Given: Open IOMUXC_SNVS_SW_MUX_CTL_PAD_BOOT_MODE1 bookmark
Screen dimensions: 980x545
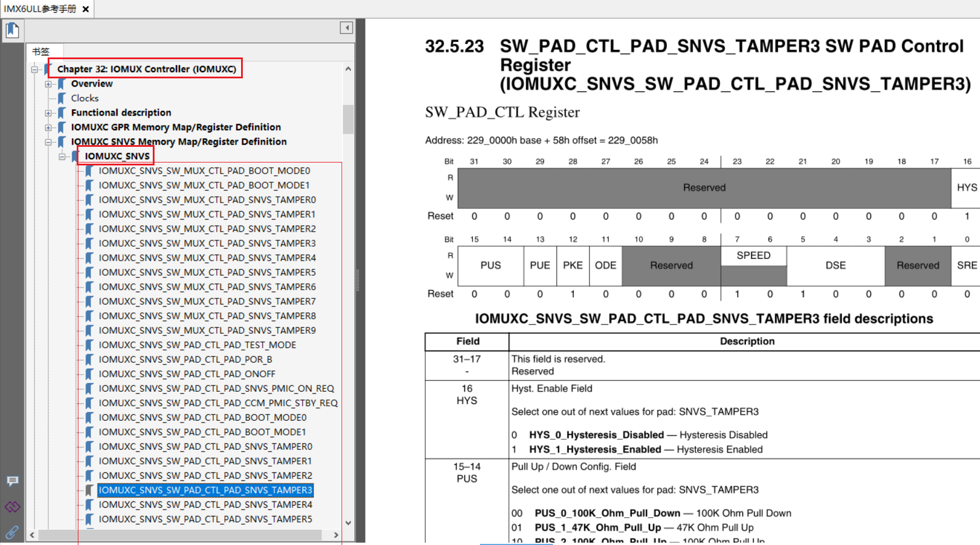Looking at the screenshot, I should (204, 185).
